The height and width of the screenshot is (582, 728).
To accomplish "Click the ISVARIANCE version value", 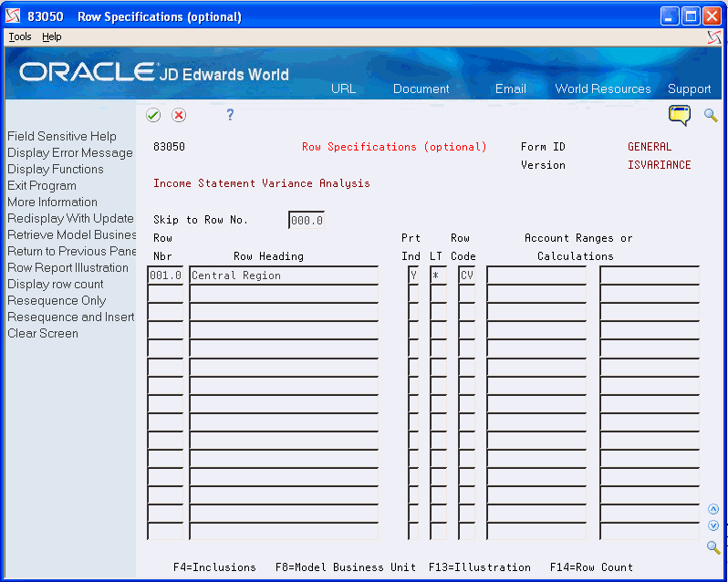I will pos(660,165).
